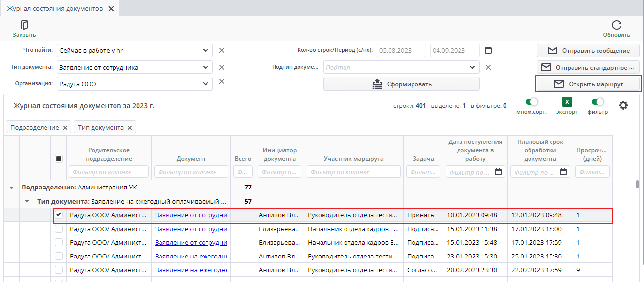This screenshot has width=644, height=282.
Task: Clear the Что найти field with X
Action: (221, 50)
